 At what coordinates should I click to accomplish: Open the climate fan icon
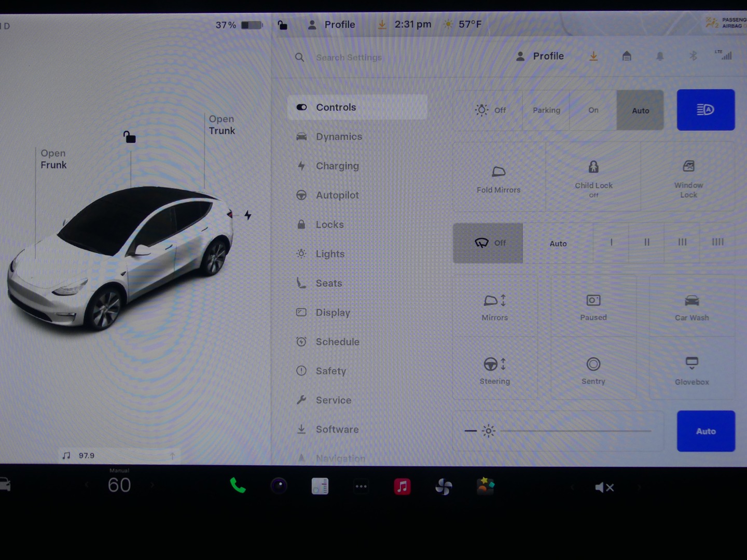coord(444,486)
